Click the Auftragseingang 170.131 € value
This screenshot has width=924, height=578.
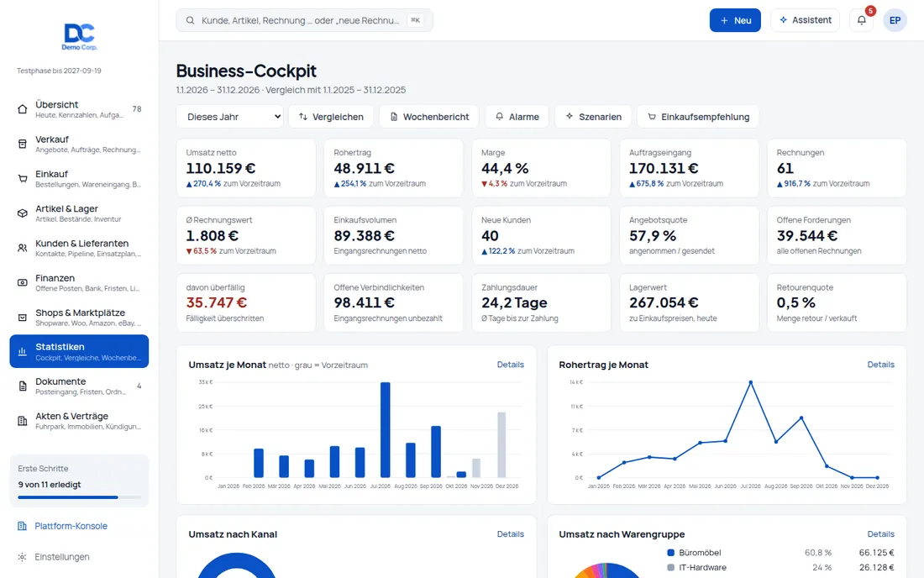[x=664, y=169]
